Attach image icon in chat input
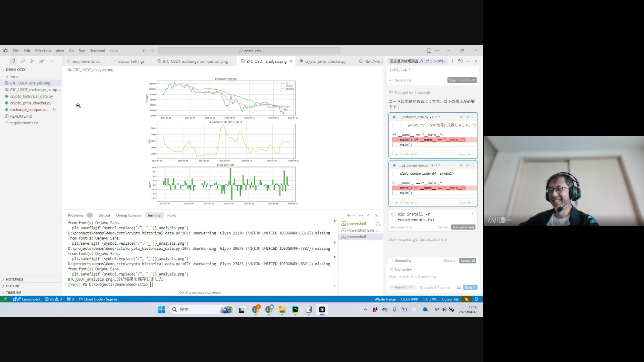 (x=459, y=288)
